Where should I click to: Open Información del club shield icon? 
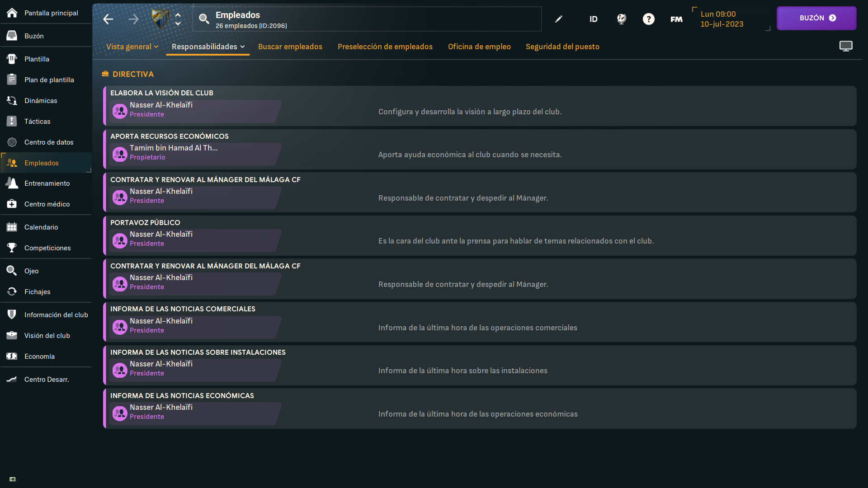pyautogui.click(x=12, y=314)
